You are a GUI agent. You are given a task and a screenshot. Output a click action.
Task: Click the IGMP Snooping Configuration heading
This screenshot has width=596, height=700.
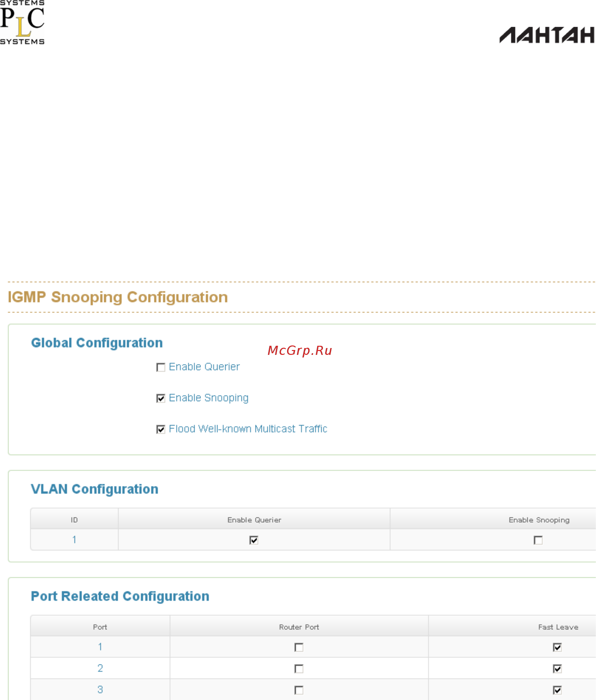pos(118,298)
